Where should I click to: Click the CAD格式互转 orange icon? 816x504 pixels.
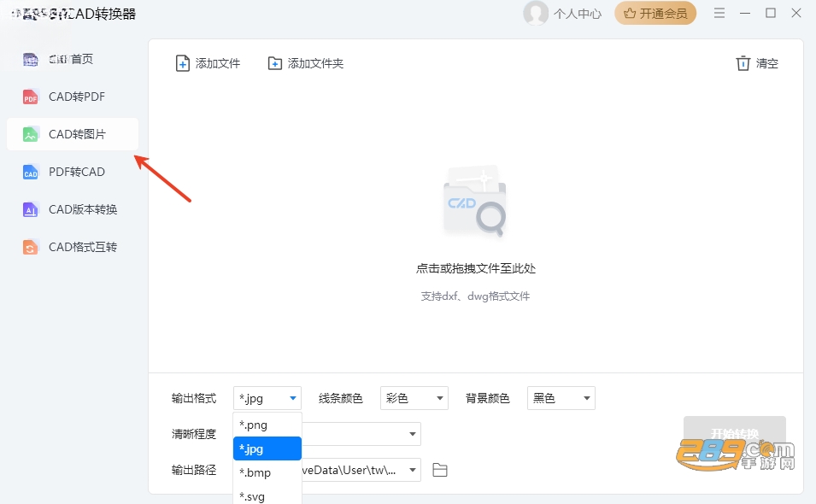point(30,247)
